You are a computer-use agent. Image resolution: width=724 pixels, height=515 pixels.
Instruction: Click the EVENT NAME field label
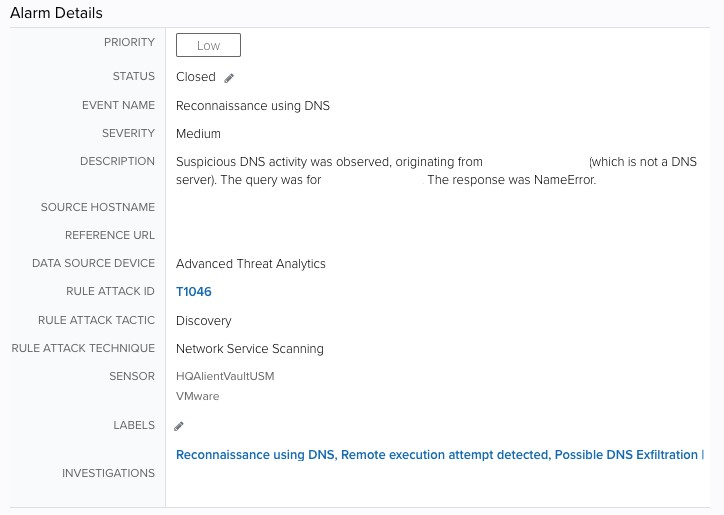tap(119, 105)
